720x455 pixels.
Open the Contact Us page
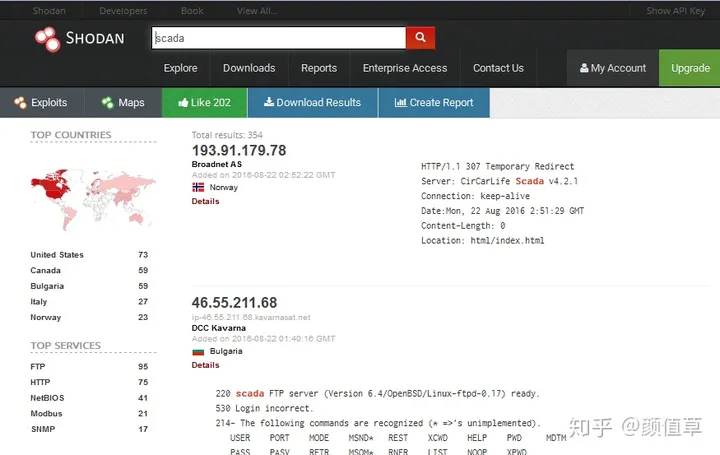coord(498,68)
